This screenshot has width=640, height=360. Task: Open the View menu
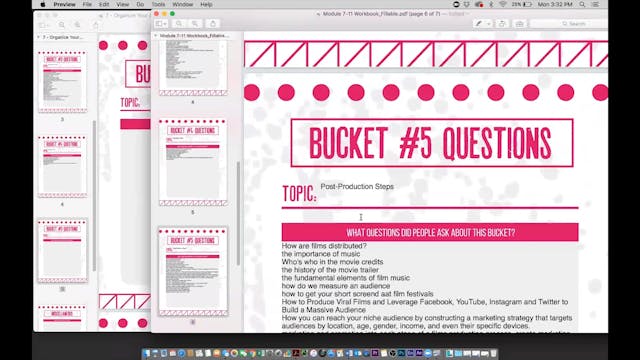[x=122, y=4]
